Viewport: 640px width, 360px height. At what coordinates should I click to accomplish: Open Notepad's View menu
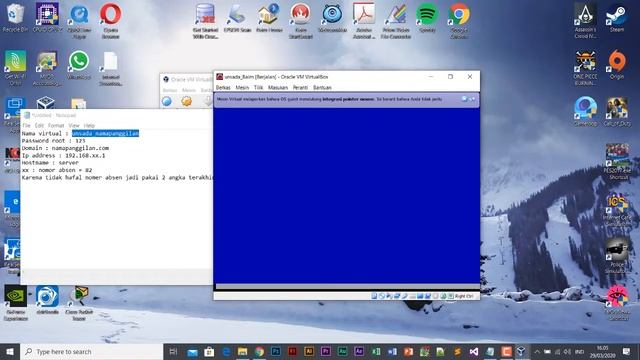tap(73, 125)
